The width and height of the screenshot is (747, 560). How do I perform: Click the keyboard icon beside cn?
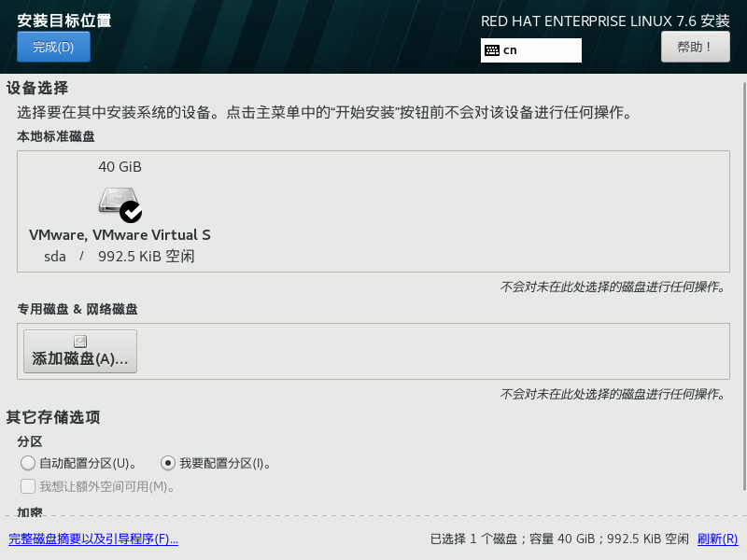(x=492, y=50)
